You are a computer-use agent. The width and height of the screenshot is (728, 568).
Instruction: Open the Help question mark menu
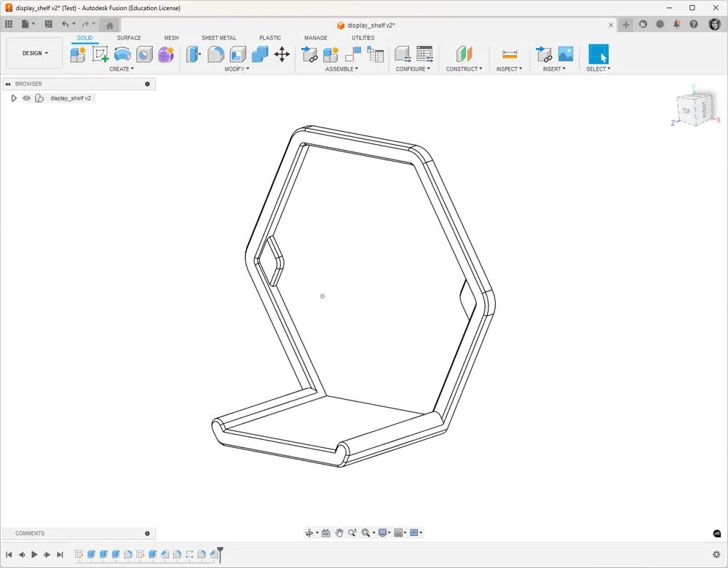click(x=694, y=24)
